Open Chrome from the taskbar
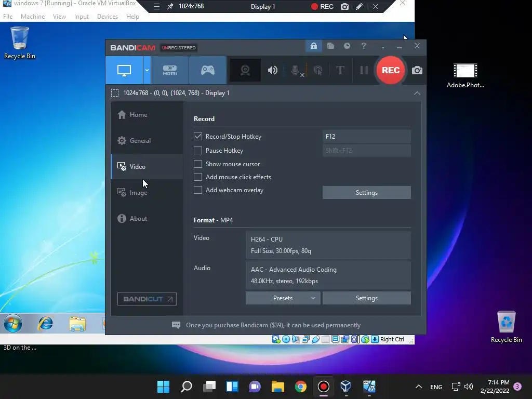 point(301,387)
